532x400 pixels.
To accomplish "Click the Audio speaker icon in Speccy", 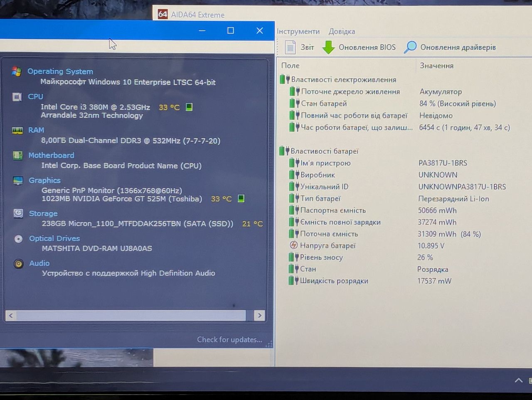I will [x=19, y=263].
